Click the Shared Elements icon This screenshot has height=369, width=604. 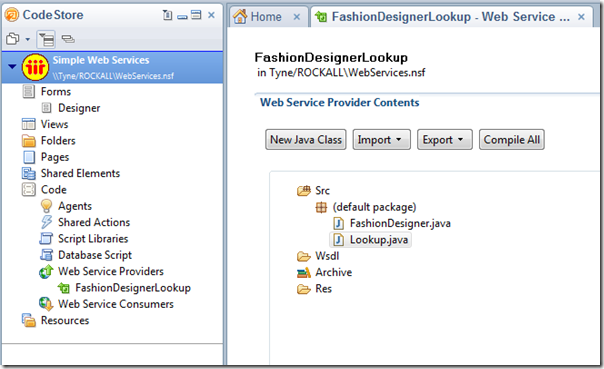[29, 173]
